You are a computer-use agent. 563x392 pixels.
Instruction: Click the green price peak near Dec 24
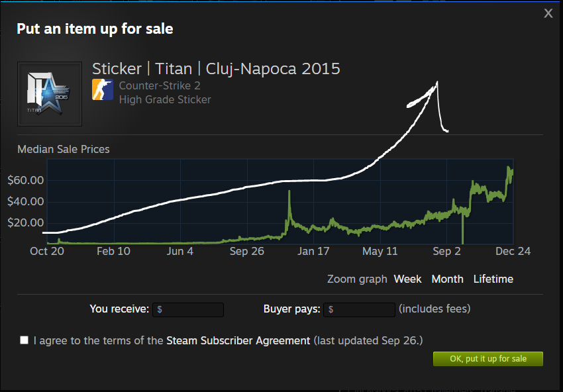click(x=508, y=169)
